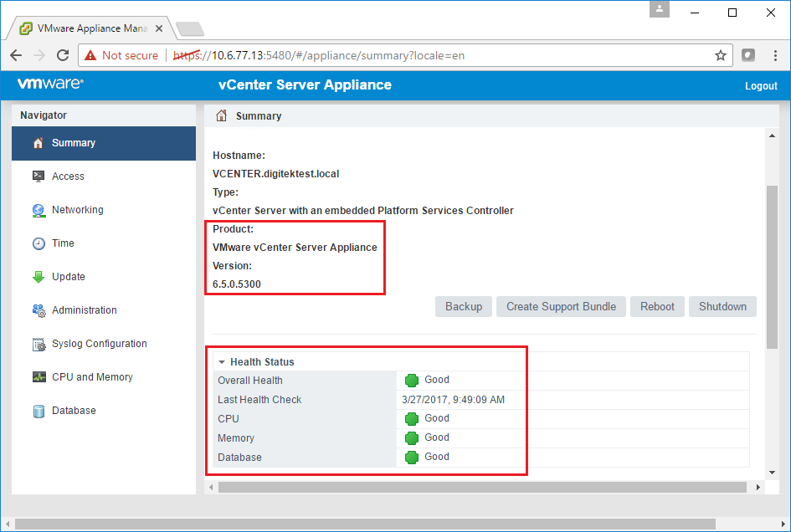Click the content scroll up arrow

[772, 136]
